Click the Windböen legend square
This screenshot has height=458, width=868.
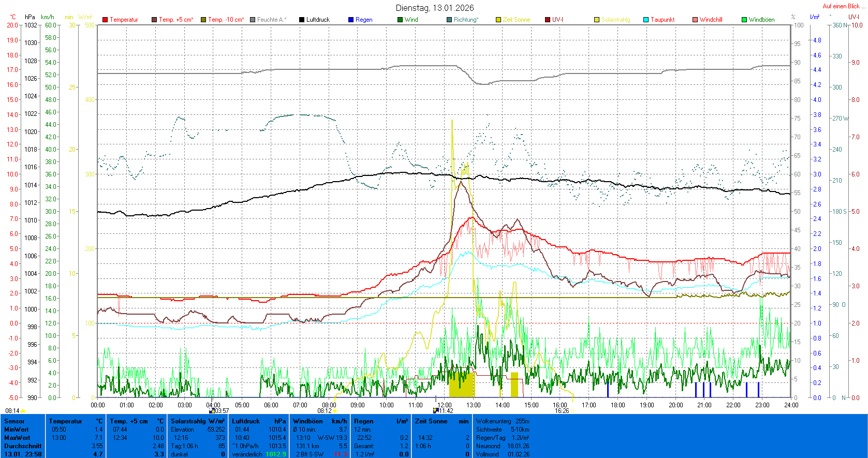pyautogui.click(x=744, y=20)
